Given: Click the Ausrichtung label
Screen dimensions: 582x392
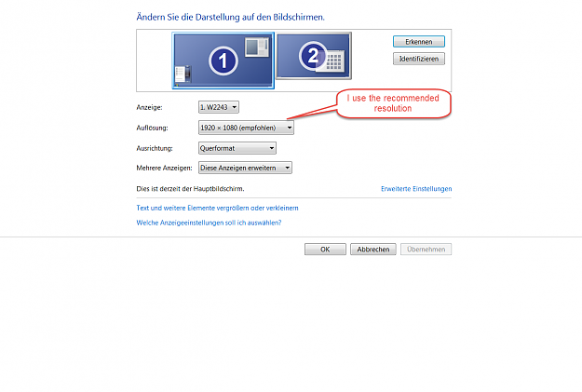Looking at the screenshot, I should point(155,148).
